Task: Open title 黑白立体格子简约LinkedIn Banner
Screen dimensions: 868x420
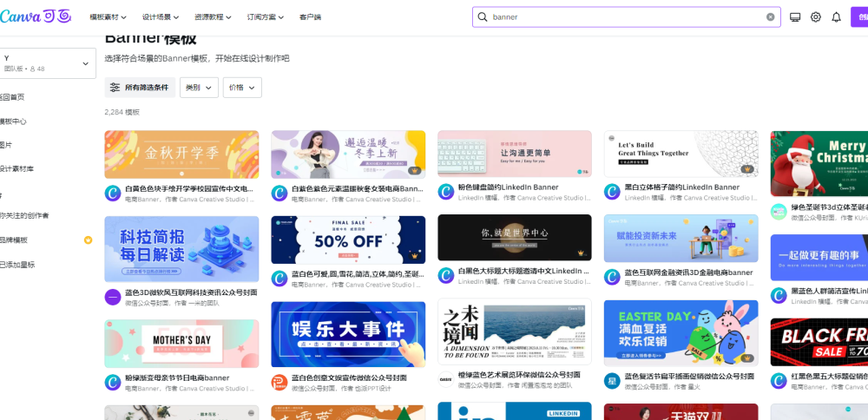Action: (x=682, y=187)
